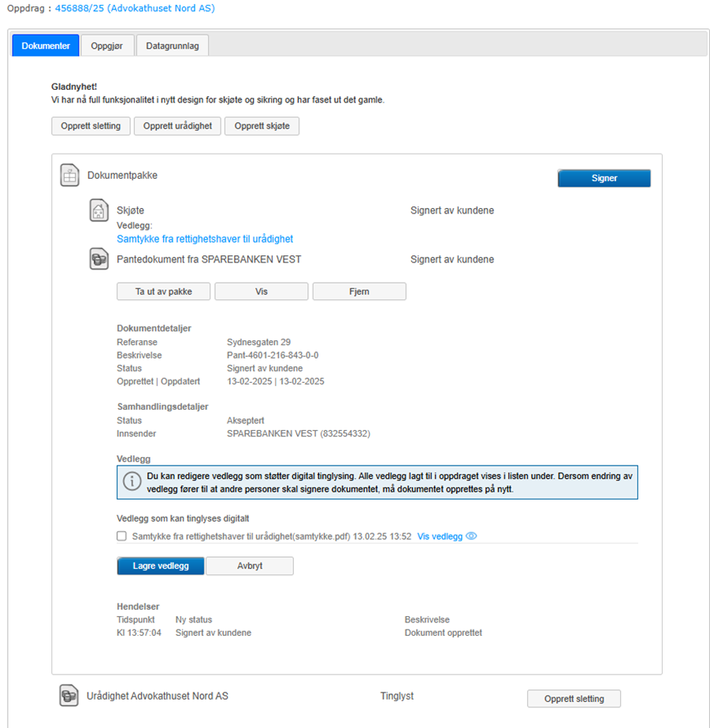Open the Oppgjør tab
The image size is (710, 728).
pyautogui.click(x=107, y=46)
